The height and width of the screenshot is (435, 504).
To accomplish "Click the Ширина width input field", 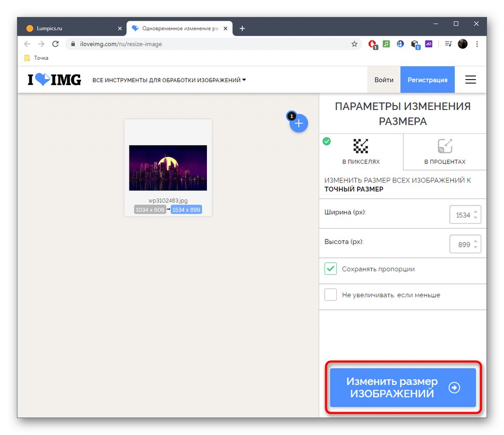I will pos(465,214).
